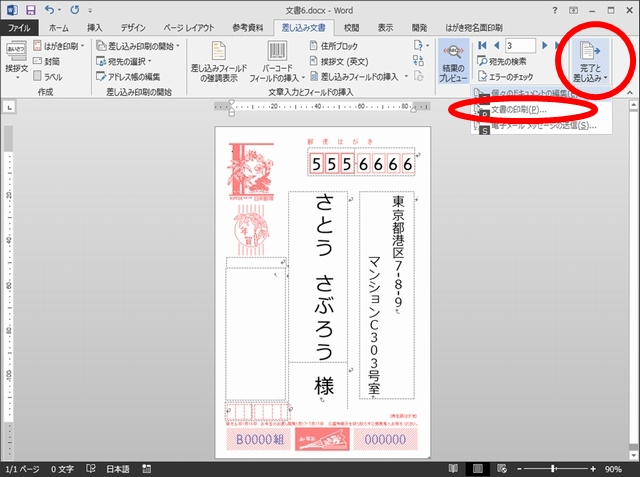Undo the last action
The image size is (640, 477).
click(x=49, y=10)
